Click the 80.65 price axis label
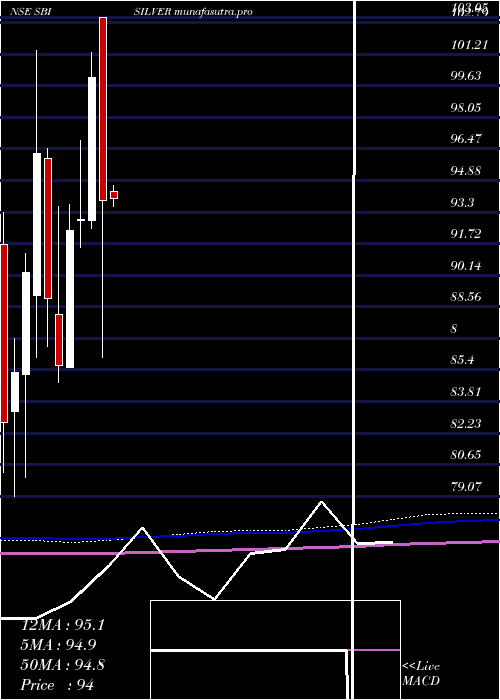Image resolution: width=500 pixels, height=700 pixels. pos(466,454)
